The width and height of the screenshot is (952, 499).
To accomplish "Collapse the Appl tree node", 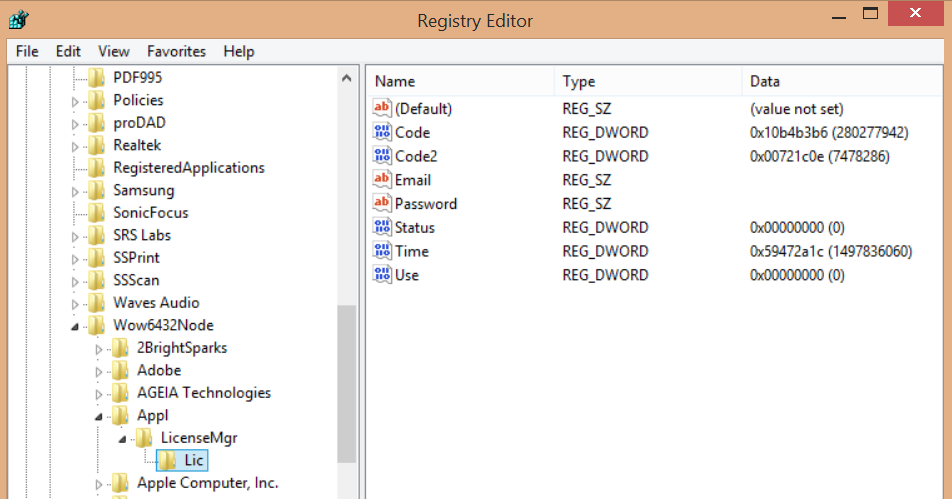I will [x=99, y=417].
